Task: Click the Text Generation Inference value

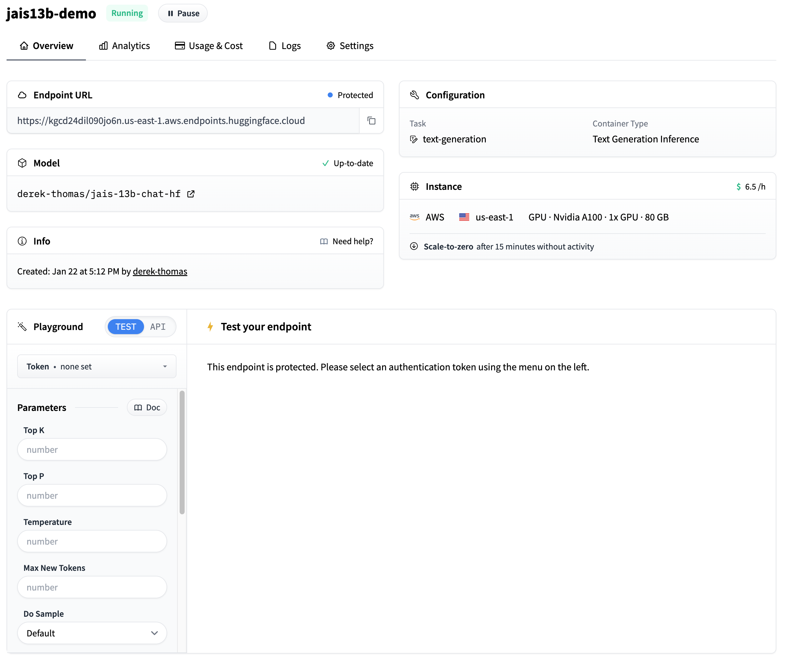Action: pos(646,139)
